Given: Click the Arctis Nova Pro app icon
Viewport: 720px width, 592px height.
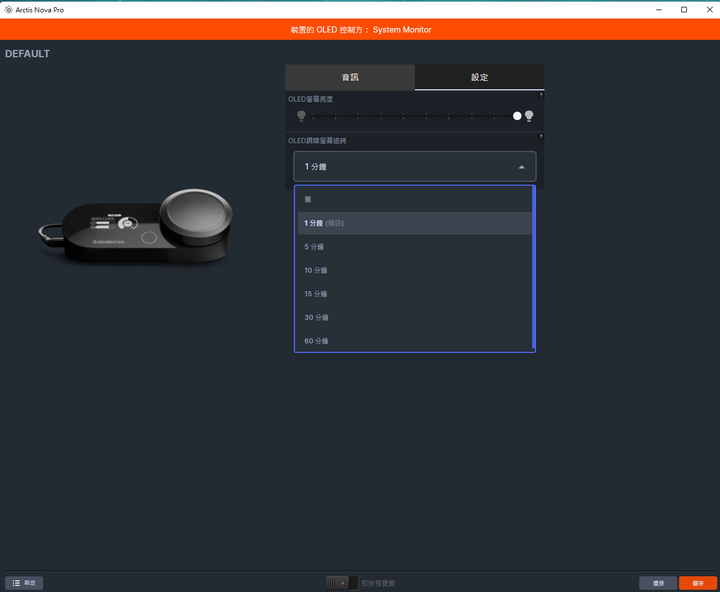Looking at the screenshot, I should pos(8,10).
